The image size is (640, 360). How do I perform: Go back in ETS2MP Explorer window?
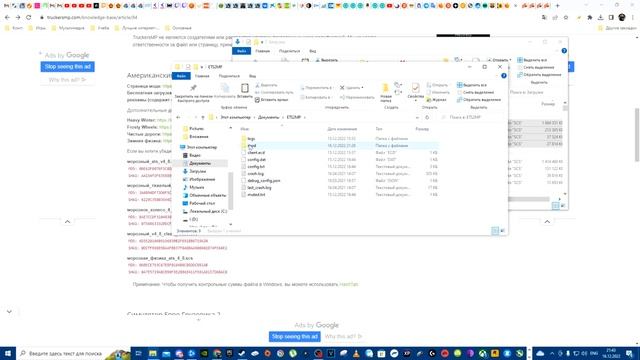[x=178, y=117]
